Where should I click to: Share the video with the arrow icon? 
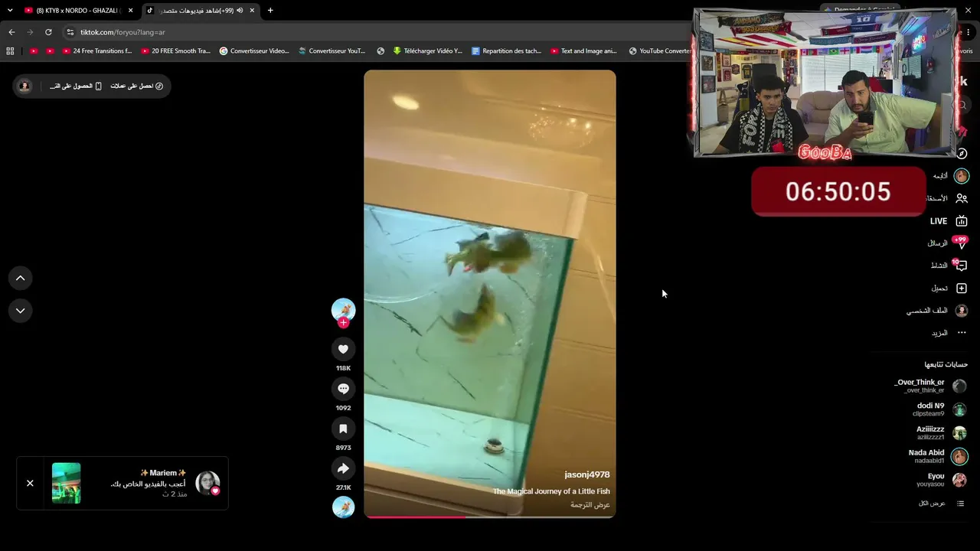pyautogui.click(x=343, y=468)
